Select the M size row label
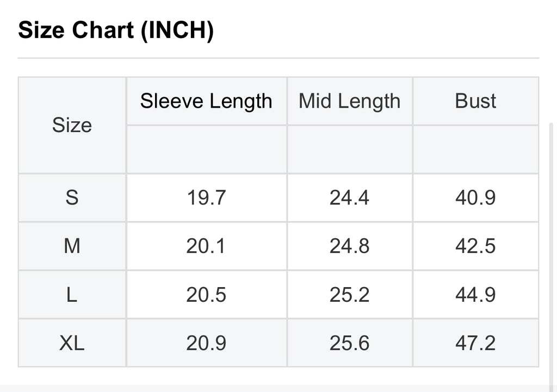The image size is (557, 392). (x=72, y=246)
